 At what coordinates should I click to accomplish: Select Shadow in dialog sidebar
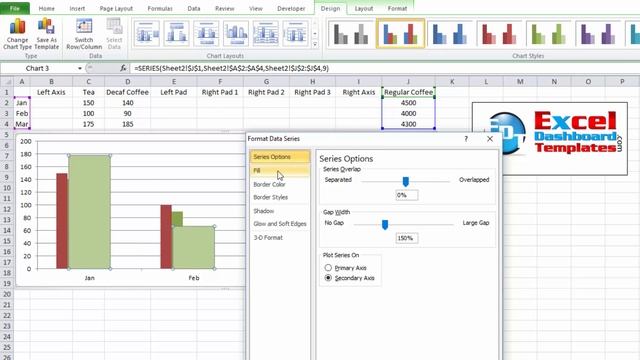coord(280,211)
